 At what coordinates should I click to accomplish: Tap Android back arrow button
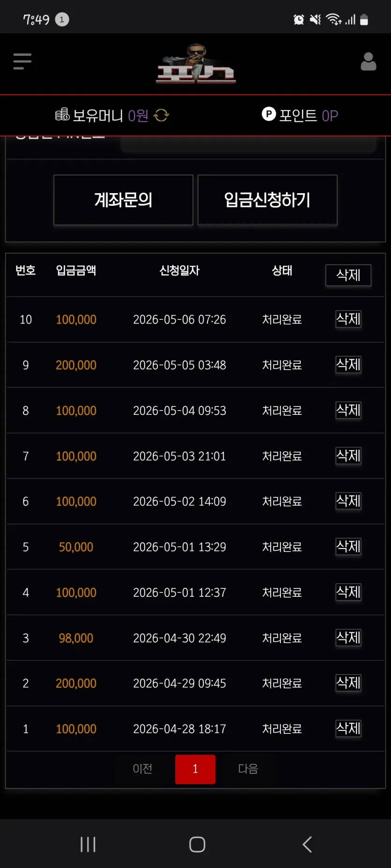tap(307, 844)
